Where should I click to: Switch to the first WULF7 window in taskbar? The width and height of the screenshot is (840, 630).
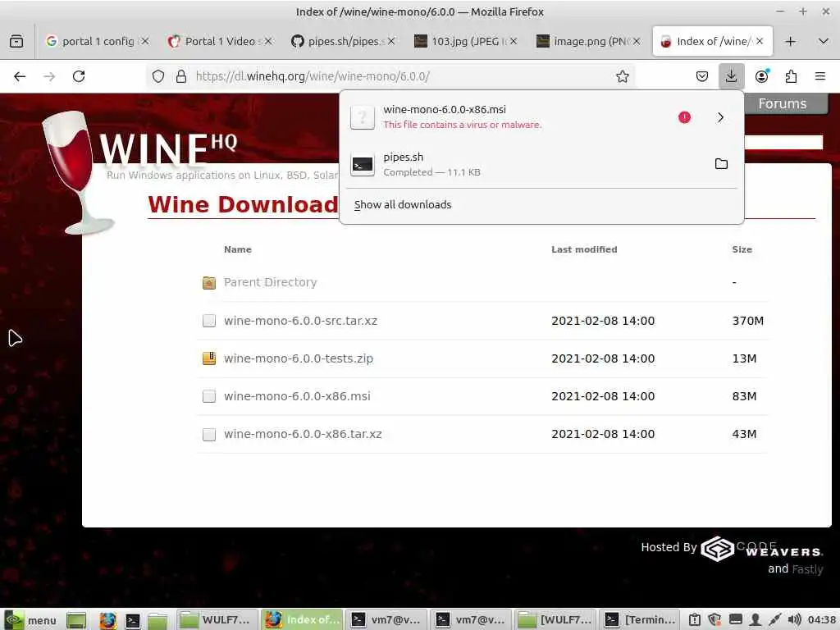(217, 620)
